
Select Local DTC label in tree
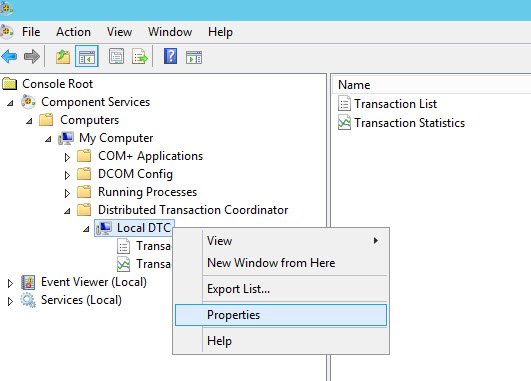tap(144, 228)
